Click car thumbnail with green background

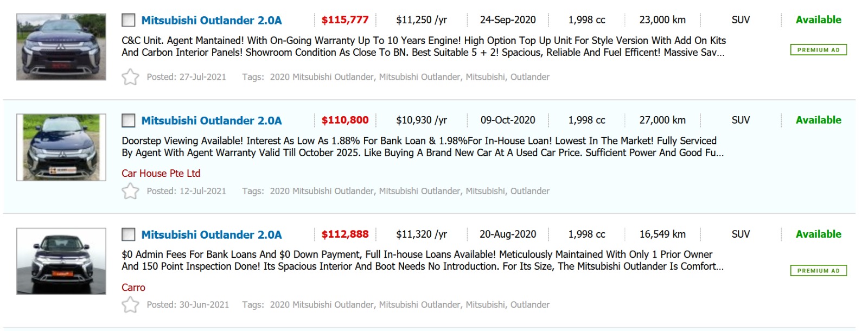pyautogui.click(x=61, y=147)
